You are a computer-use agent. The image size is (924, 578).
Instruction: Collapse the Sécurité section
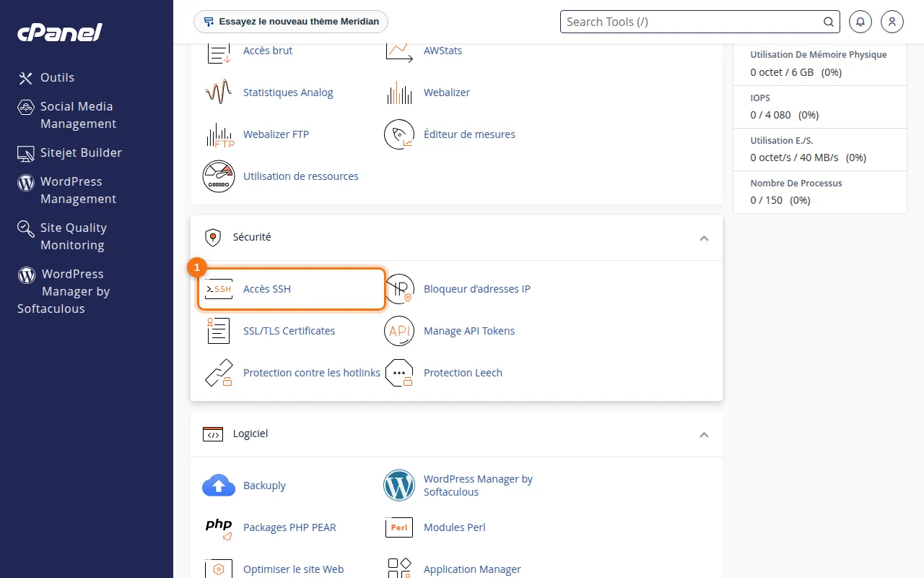tap(704, 238)
